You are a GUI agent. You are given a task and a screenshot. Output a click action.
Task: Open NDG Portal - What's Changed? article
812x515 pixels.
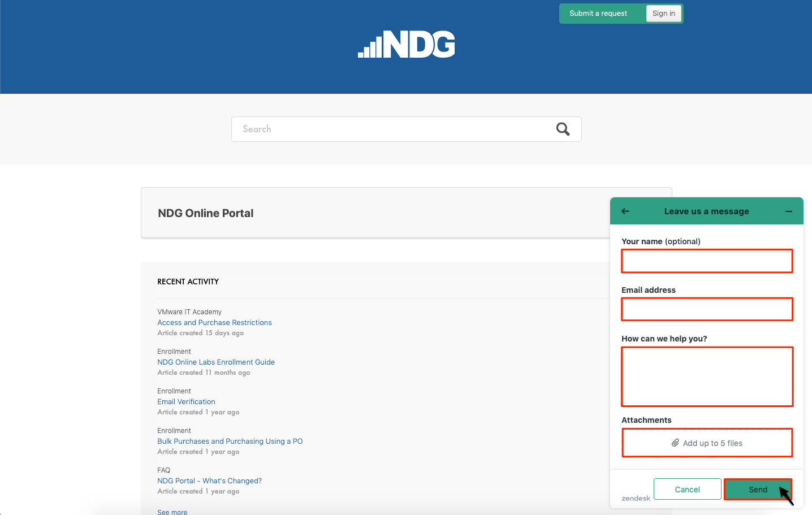[209, 481]
